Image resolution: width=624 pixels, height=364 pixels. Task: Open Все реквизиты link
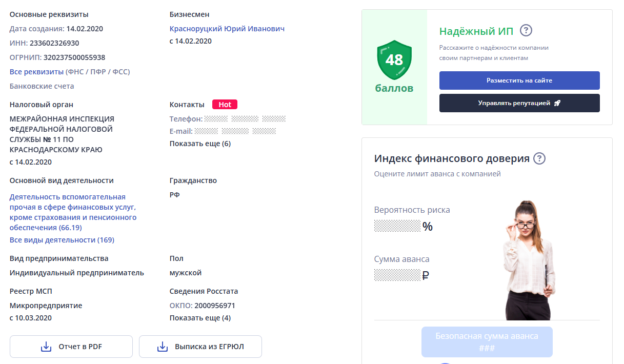(70, 72)
